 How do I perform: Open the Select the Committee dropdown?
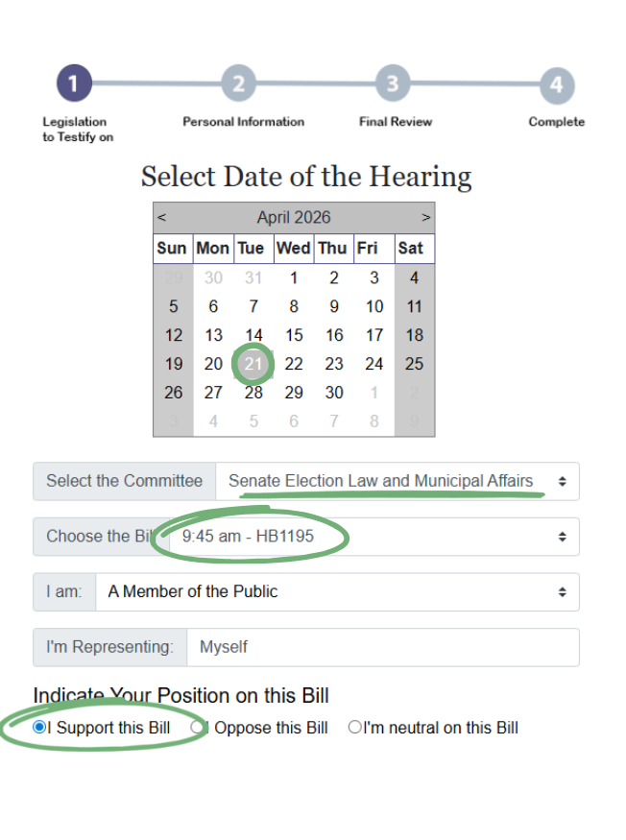tap(397, 481)
